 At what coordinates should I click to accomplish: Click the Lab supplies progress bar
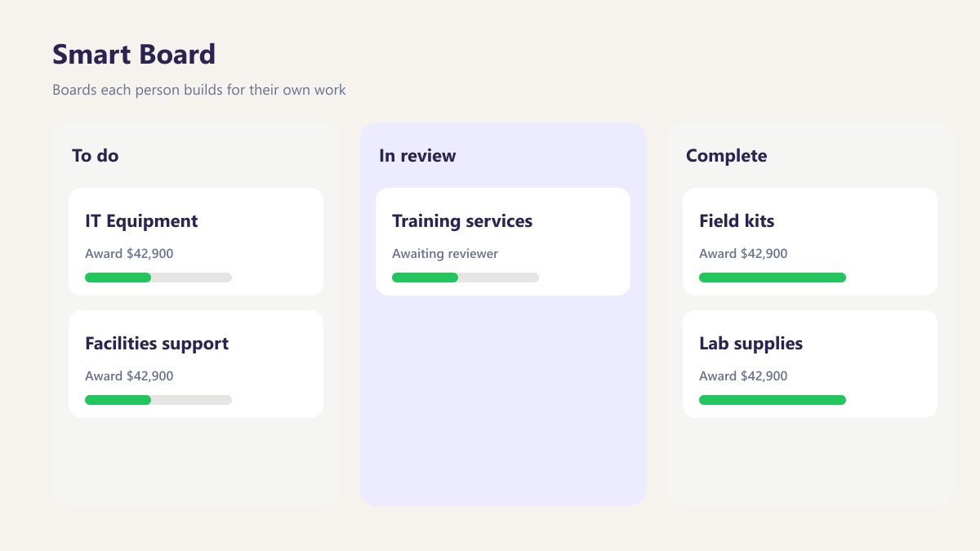tap(773, 400)
